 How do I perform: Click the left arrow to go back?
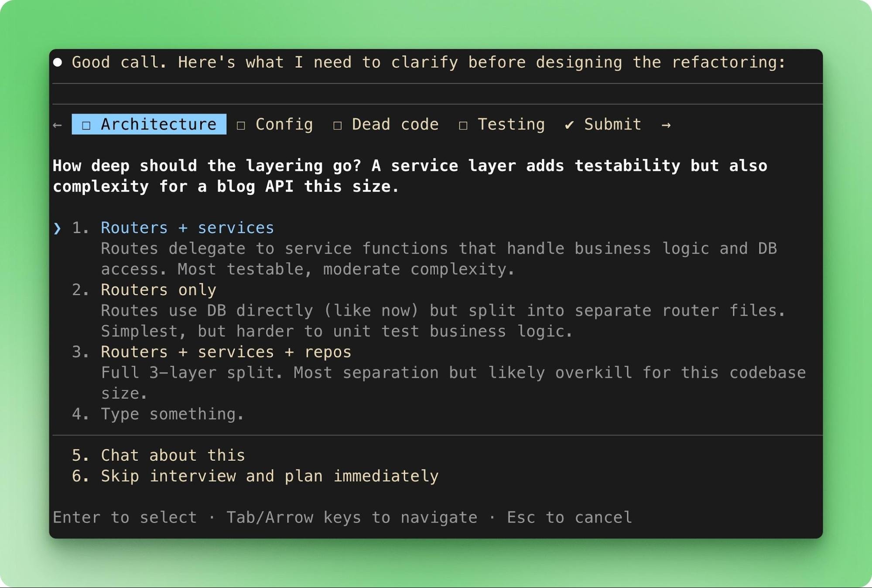[x=57, y=125]
